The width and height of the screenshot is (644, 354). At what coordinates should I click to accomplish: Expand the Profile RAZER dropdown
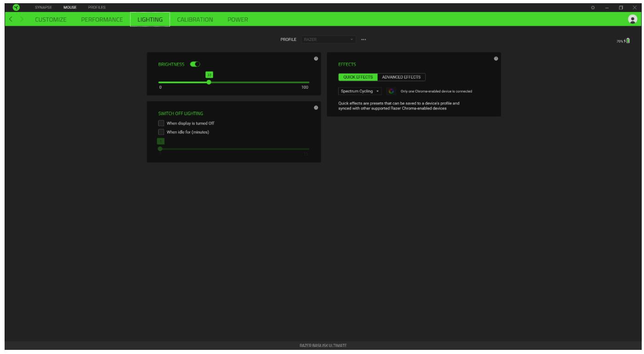coord(329,40)
